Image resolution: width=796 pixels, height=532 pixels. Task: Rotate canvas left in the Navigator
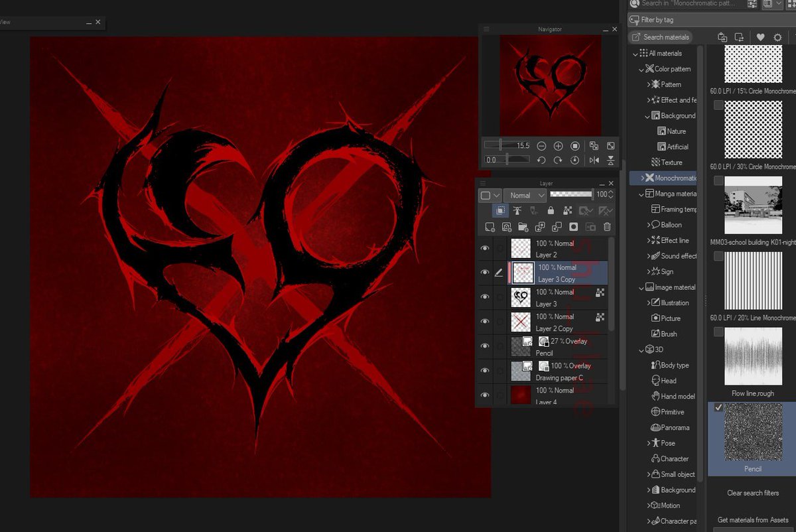(x=541, y=160)
